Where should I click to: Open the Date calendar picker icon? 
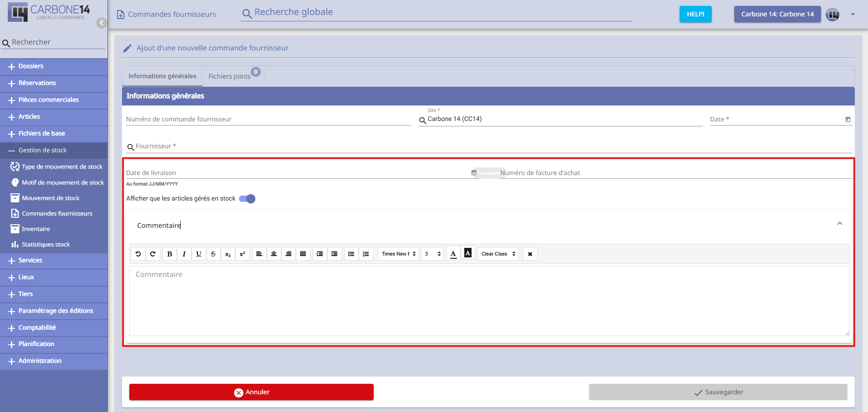(848, 119)
